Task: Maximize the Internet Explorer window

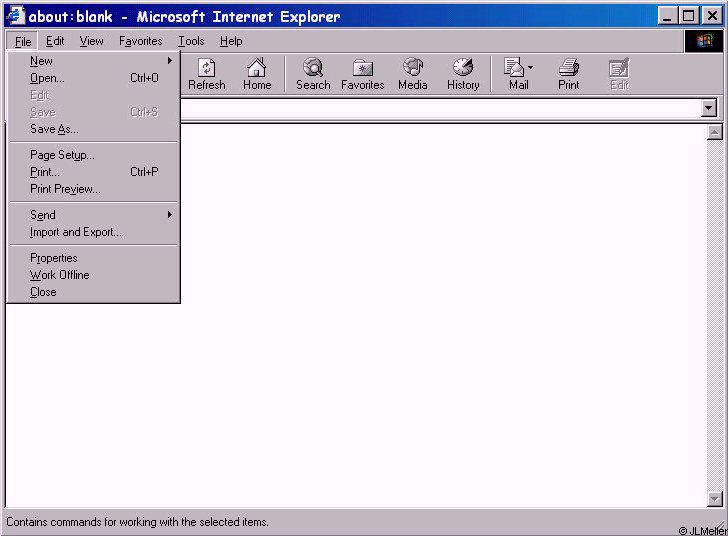Action: [688, 16]
